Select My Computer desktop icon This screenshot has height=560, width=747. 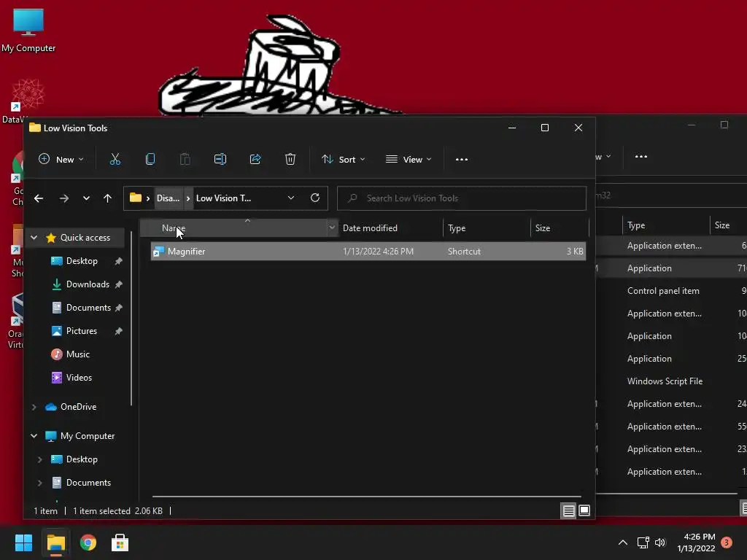(28, 31)
